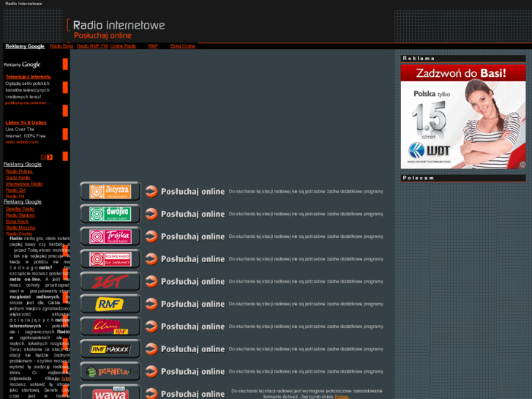Open the Radio RMF FM top link
The height and width of the screenshot is (399, 532).
point(92,46)
